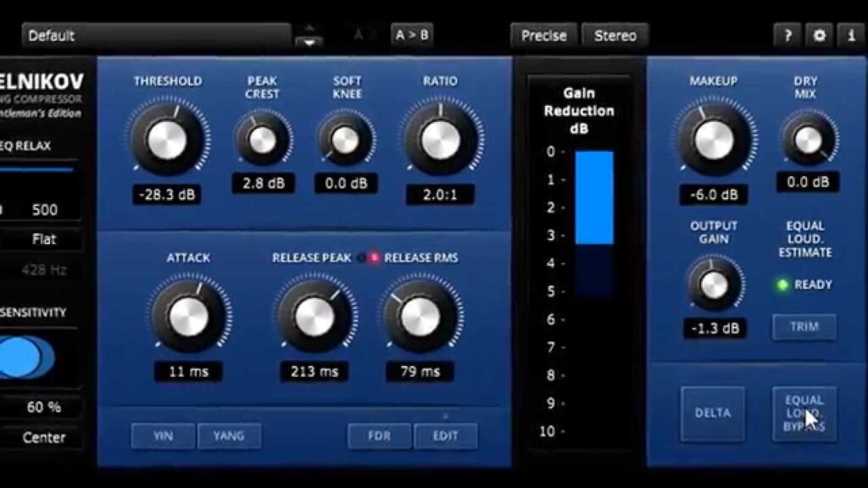This screenshot has height=488, width=868.
Task: Click the blue sensitivity slider
Action: point(25,358)
